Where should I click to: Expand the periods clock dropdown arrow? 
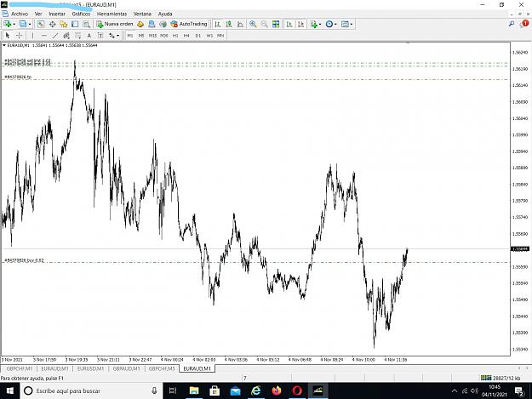[x=335, y=24]
